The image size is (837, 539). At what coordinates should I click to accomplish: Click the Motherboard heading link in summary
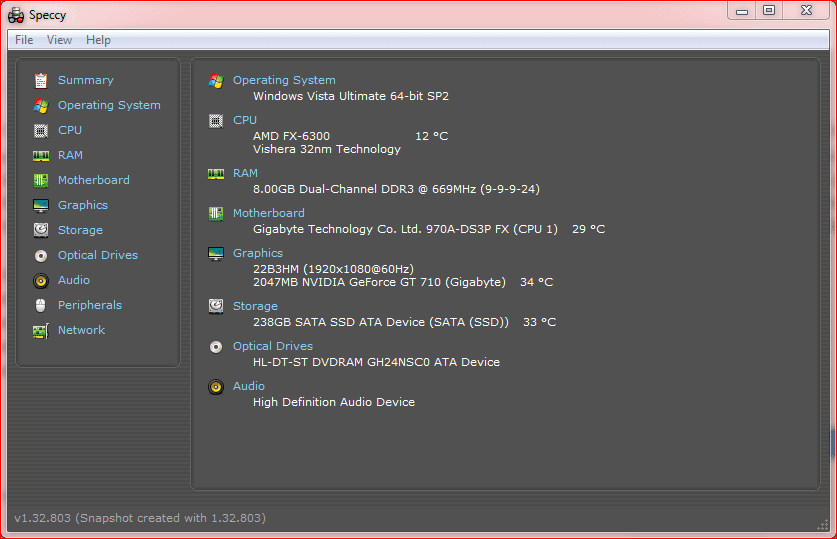(x=269, y=213)
